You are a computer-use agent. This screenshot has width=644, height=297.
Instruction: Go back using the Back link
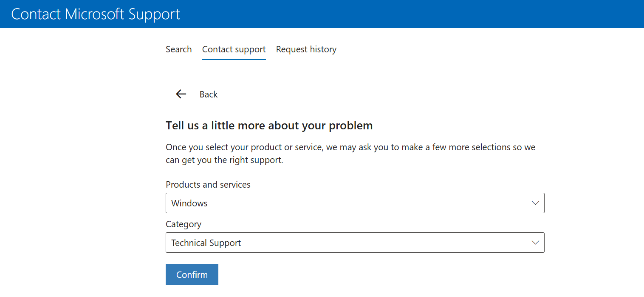click(209, 94)
